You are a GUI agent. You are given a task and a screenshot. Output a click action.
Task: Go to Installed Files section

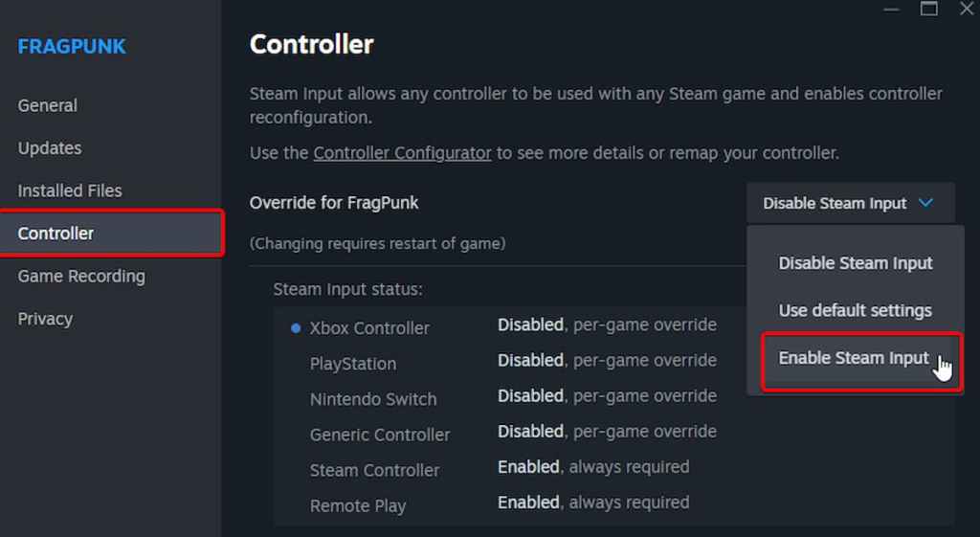click(70, 190)
